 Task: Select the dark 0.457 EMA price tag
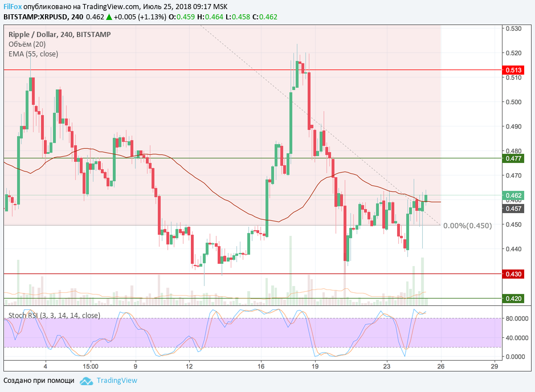click(513, 209)
